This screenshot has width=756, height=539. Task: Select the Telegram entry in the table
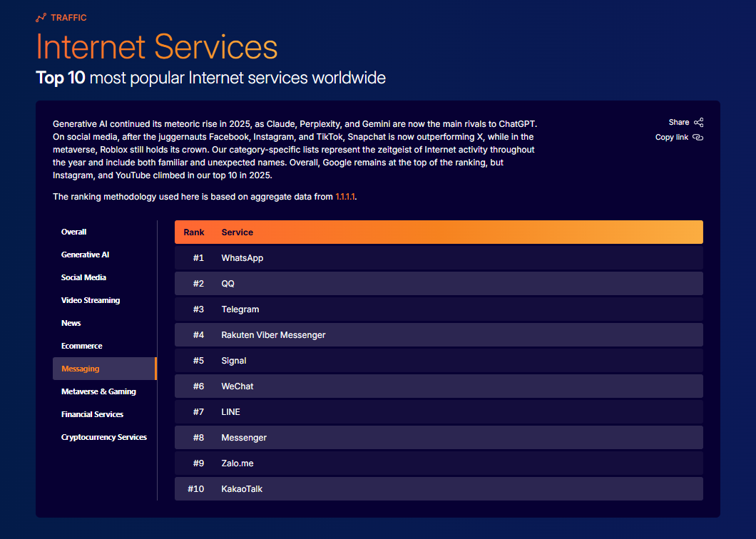pyautogui.click(x=439, y=309)
